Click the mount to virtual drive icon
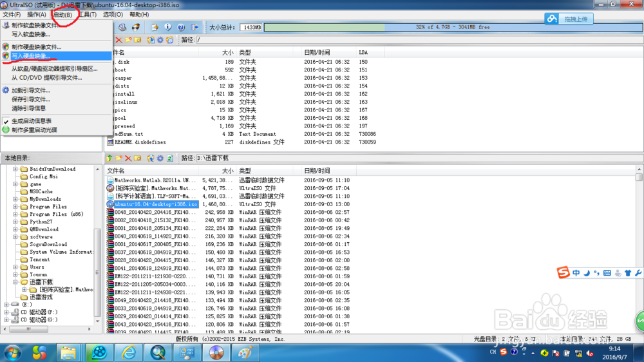 (x=122, y=27)
